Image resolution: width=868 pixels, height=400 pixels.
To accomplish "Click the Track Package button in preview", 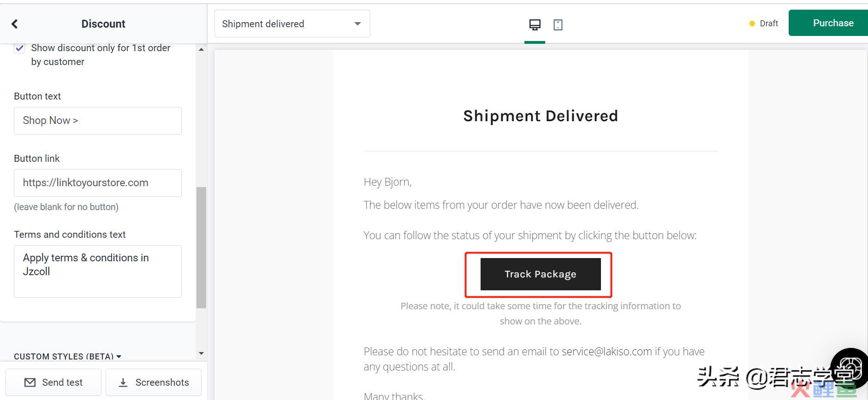I will (541, 274).
